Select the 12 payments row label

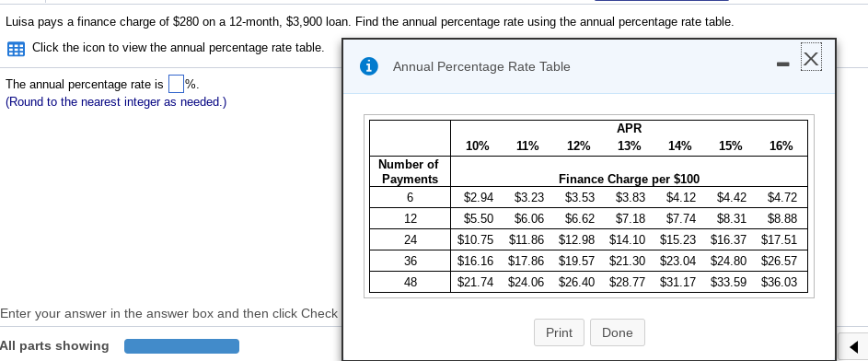point(411,218)
